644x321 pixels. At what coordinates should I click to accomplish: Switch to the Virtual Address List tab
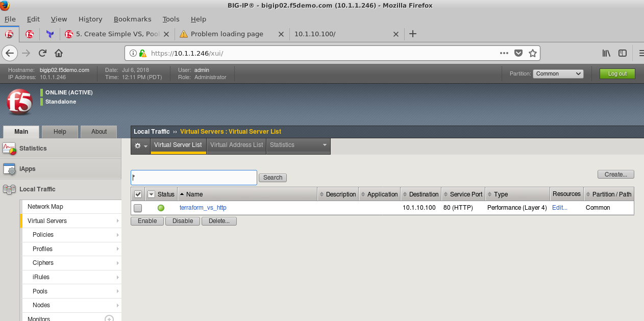pos(236,145)
